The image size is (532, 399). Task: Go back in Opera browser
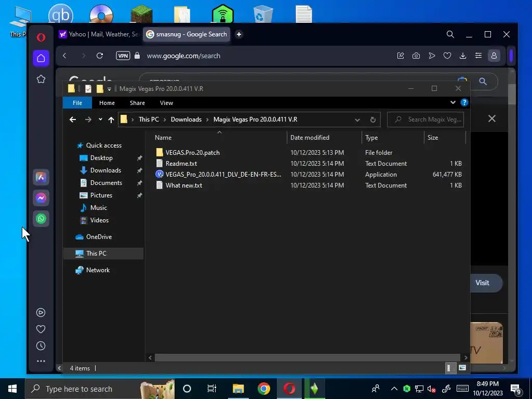pyautogui.click(x=64, y=56)
